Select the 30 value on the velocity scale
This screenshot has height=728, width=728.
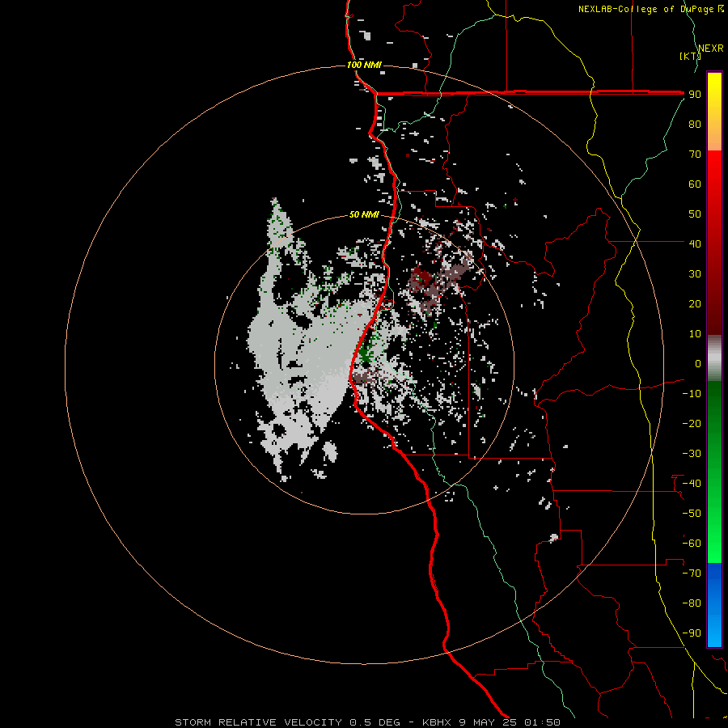pyautogui.click(x=695, y=274)
